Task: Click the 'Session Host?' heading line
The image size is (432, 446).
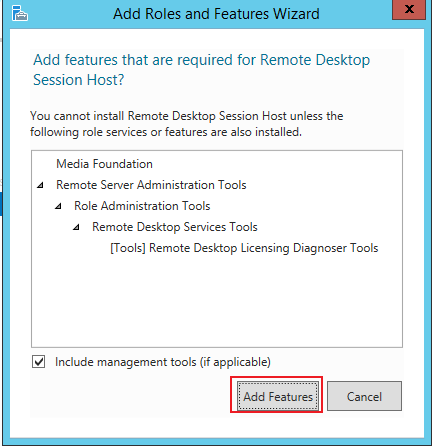Action: click(79, 80)
